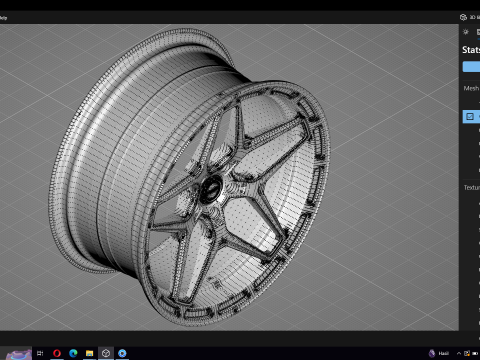This screenshot has height=360, width=480.
Task: Show hidden system tray icons
Action: tap(459, 353)
